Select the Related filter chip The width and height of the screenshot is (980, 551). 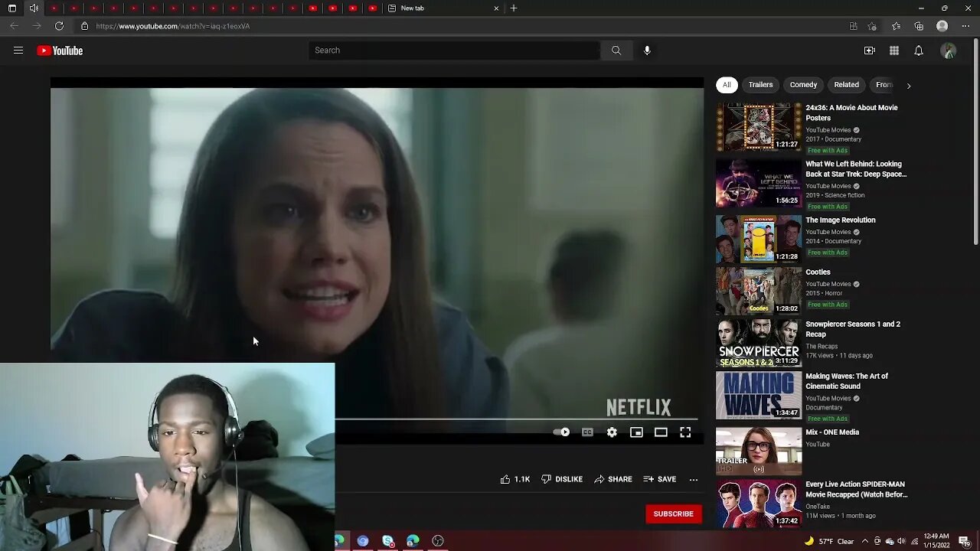click(x=846, y=85)
